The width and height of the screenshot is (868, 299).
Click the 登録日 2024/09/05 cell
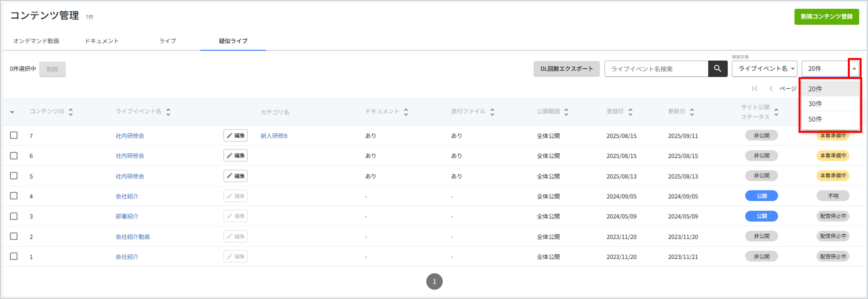tap(622, 196)
